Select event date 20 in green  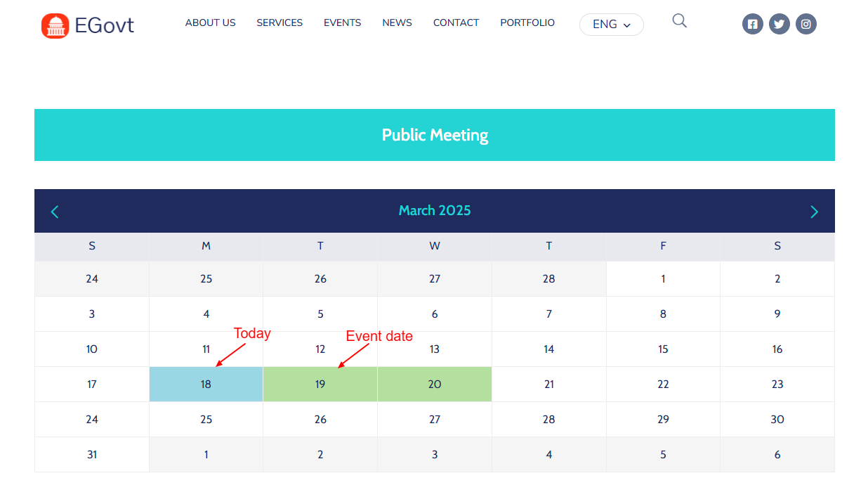tap(435, 384)
